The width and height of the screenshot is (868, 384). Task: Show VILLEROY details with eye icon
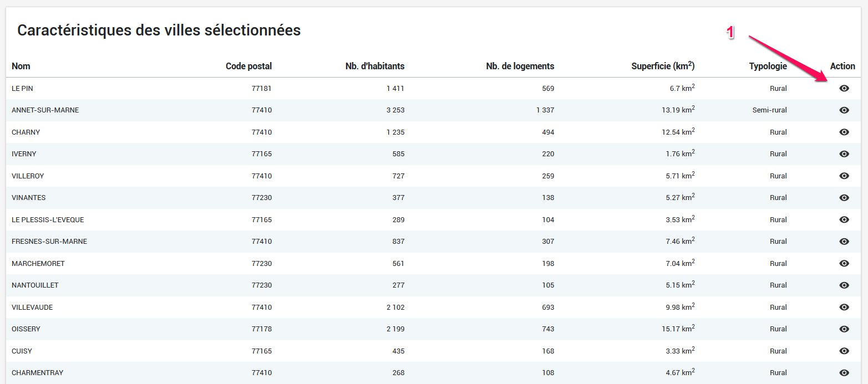[x=844, y=176]
